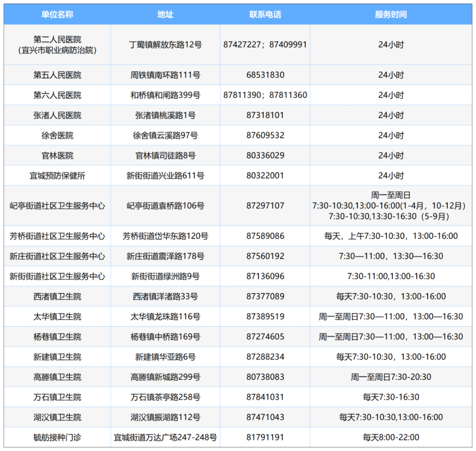This screenshot has height=451, width=476.
Task: Click phone number 80322001 for 宜城预防保健所
Action: point(265,176)
